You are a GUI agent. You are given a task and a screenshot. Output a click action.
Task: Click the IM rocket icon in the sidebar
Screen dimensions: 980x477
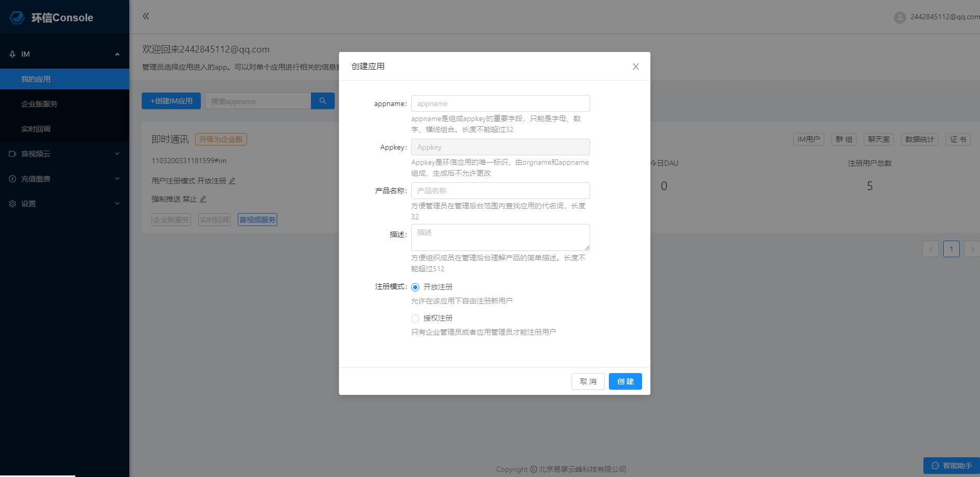point(12,54)
